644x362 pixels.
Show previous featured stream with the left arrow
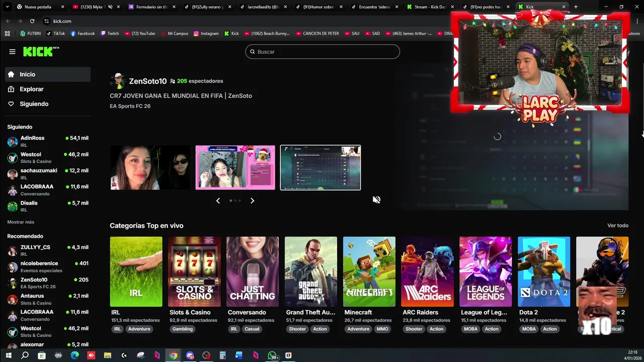[218, 201]
